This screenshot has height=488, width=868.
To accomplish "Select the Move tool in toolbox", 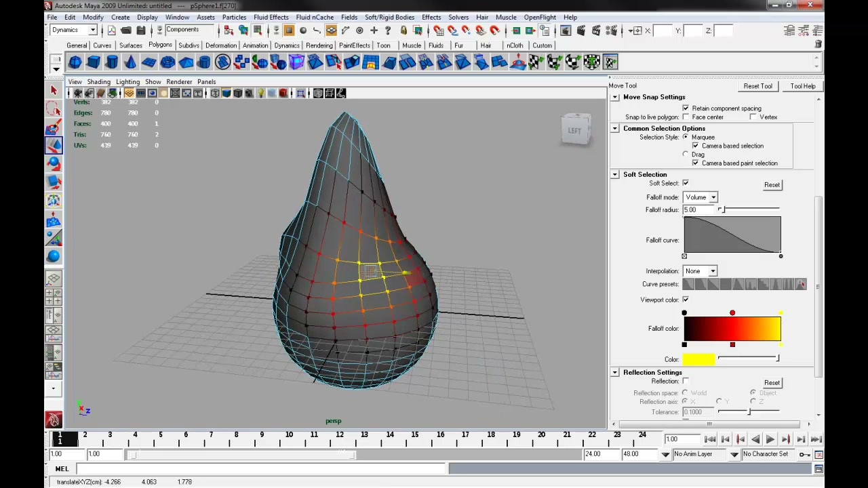I will point(54,145).
